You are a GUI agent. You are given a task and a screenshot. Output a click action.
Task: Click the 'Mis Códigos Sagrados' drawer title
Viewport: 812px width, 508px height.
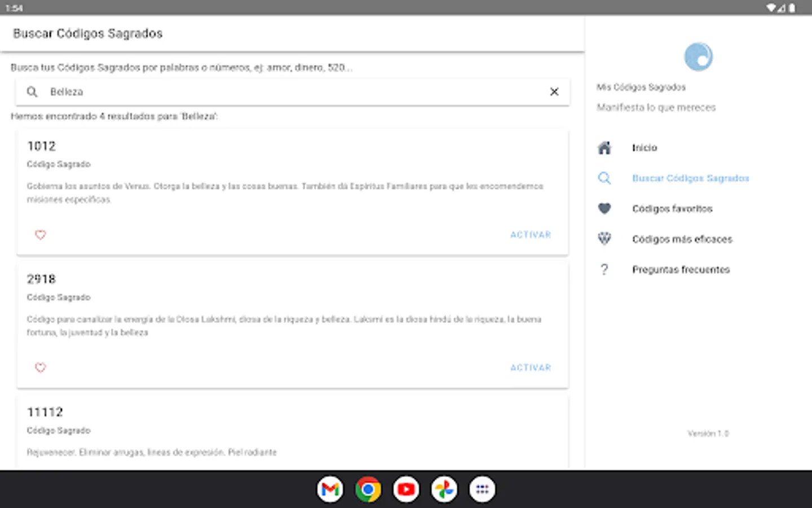pos(641,87)
